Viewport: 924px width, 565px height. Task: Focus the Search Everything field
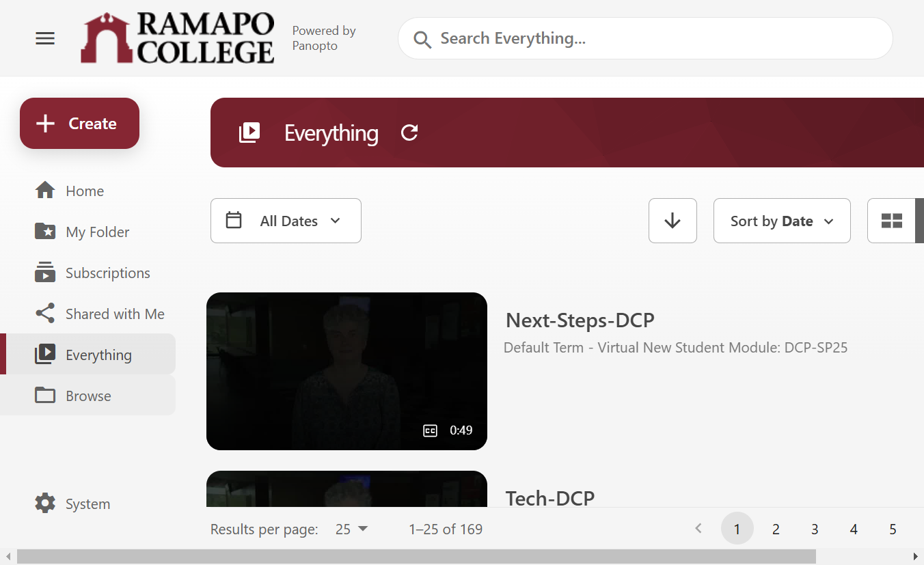click(645, 38)
